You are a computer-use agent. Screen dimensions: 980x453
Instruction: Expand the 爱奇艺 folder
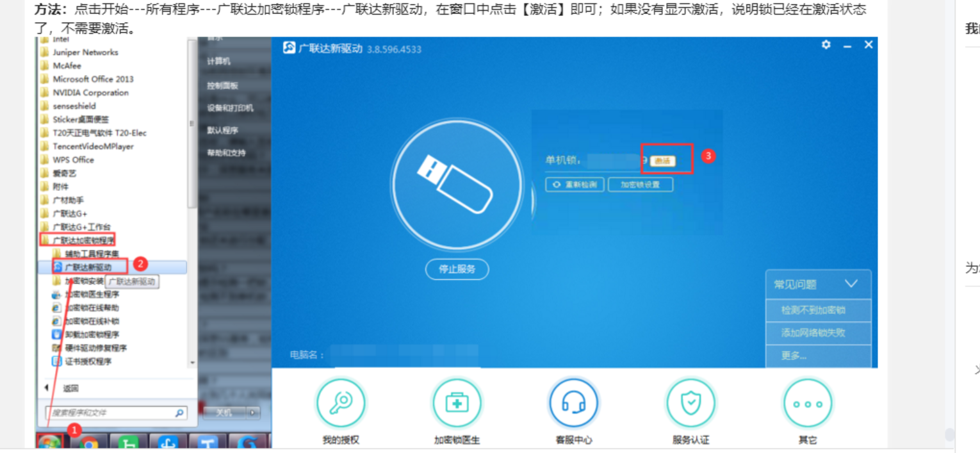click(58, 173)
